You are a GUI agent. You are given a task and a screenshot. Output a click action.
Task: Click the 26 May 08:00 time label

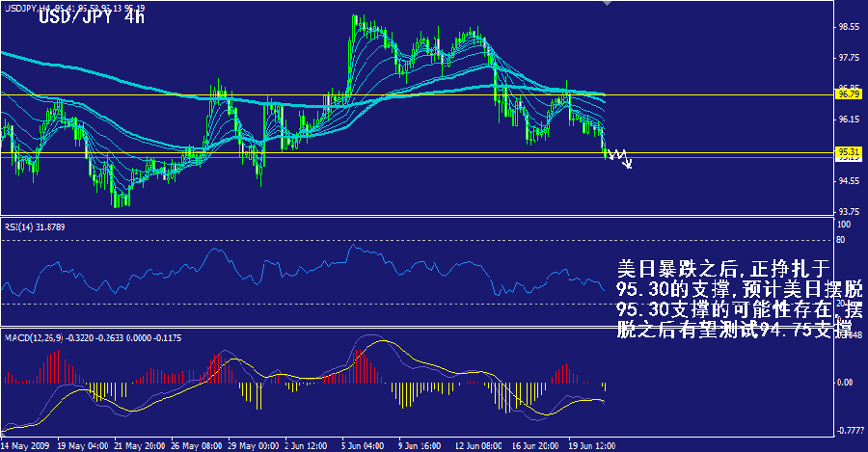(x=197, y=446)
